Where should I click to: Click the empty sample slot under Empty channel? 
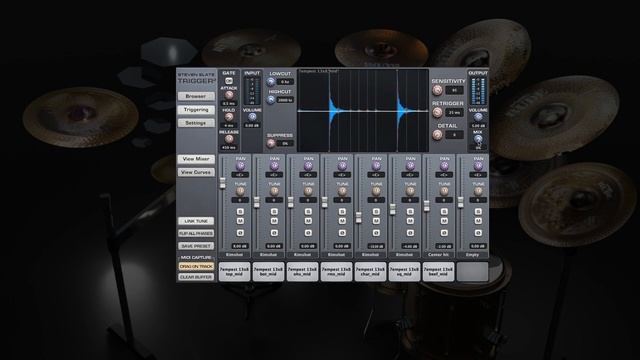click(472, 272)
